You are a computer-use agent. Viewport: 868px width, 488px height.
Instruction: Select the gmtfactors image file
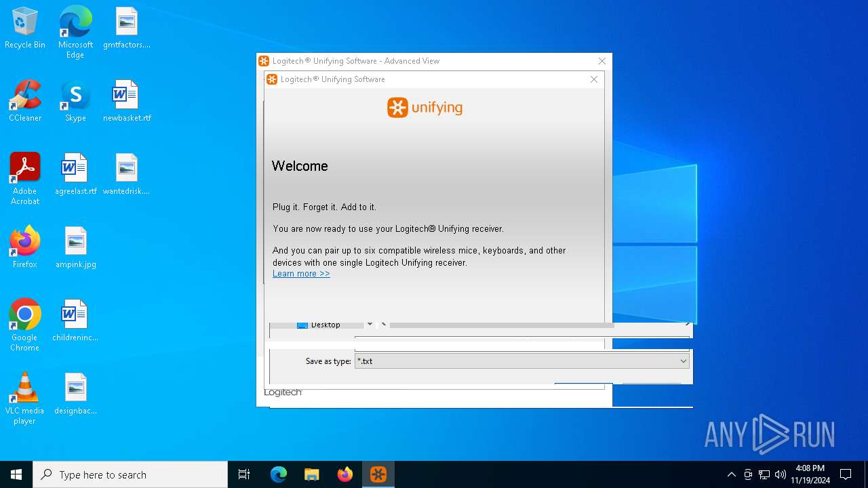[x=127, y=28]
